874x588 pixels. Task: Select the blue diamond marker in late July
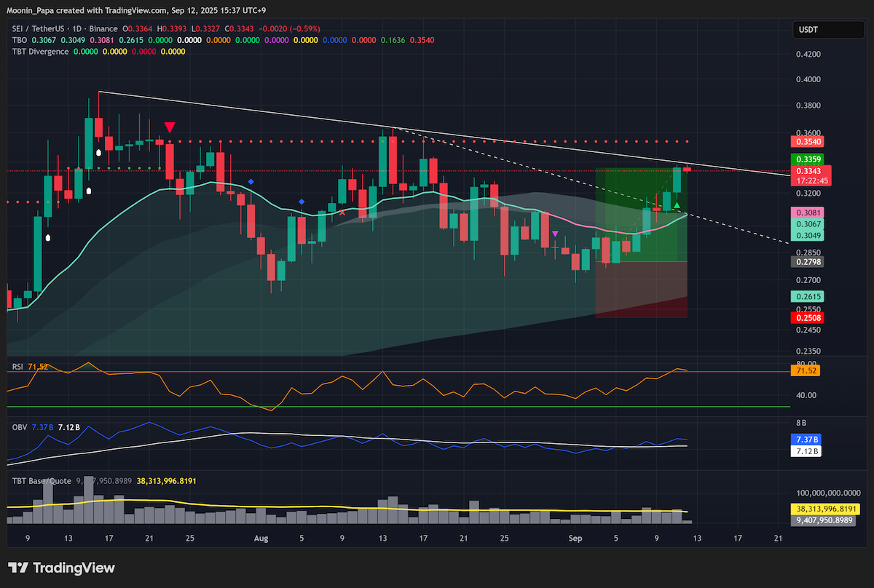(251, 181)
